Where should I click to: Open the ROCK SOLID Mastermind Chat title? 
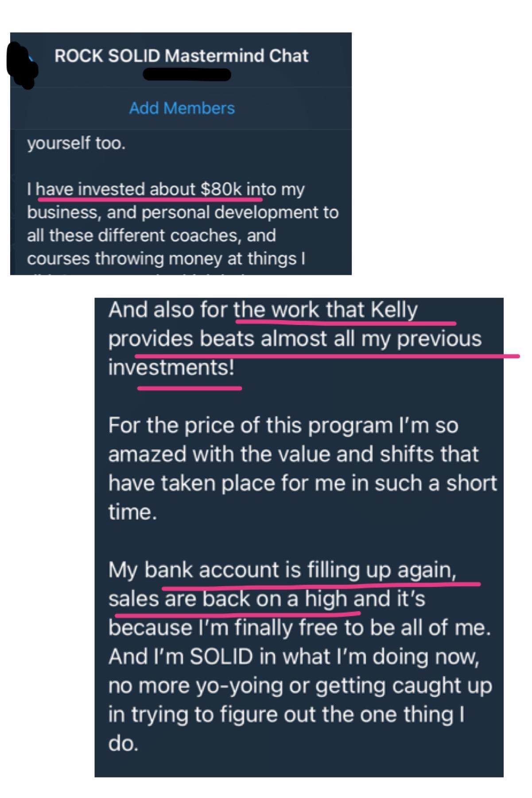click(x=181, y=56)
